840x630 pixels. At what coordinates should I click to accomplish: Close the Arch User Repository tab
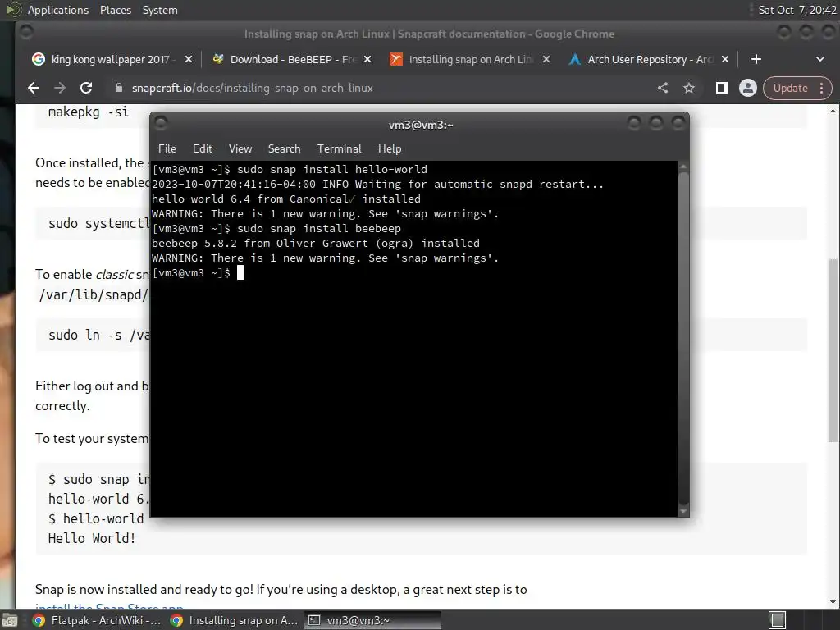point(725,59)
